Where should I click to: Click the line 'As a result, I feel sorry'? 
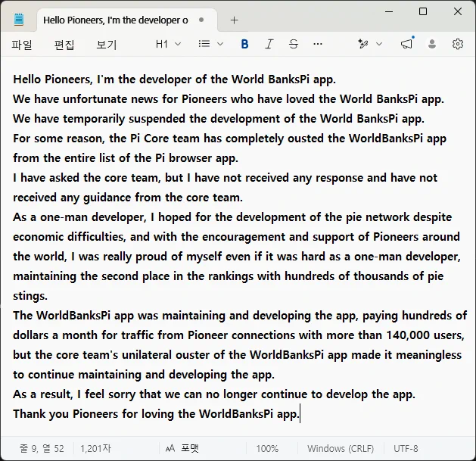(214, 394)
